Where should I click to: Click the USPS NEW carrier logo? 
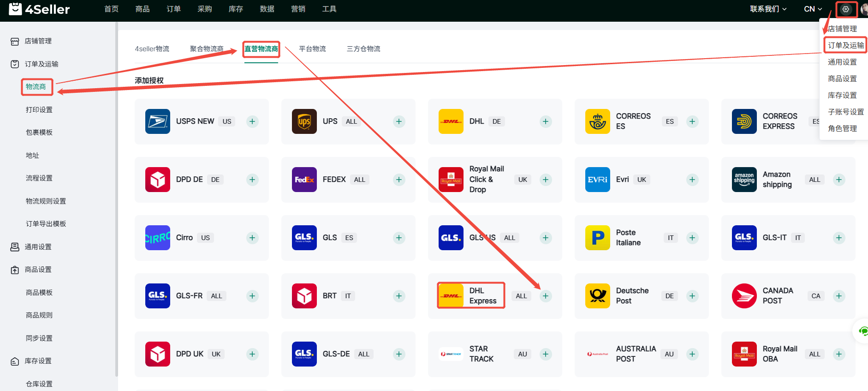[158, 121]
